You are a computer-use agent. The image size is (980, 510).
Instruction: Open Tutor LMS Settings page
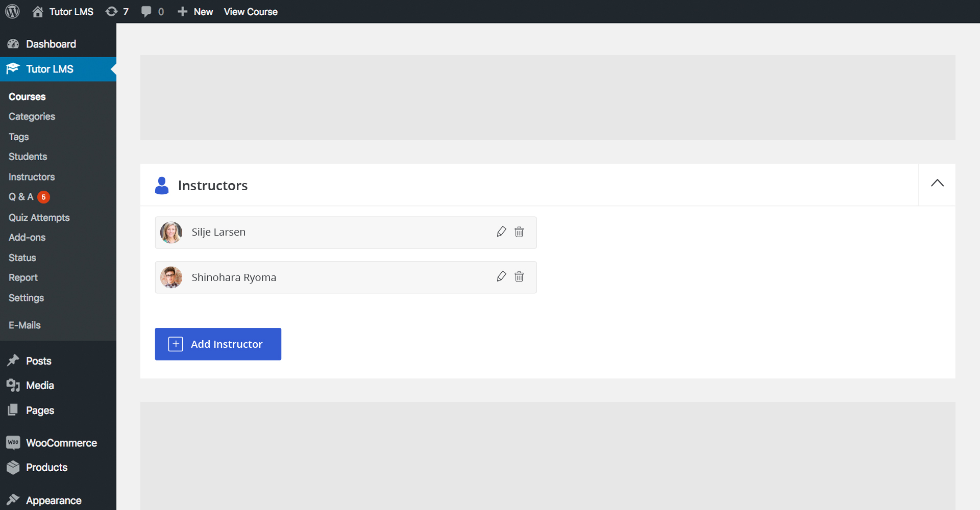click(26, 298)
